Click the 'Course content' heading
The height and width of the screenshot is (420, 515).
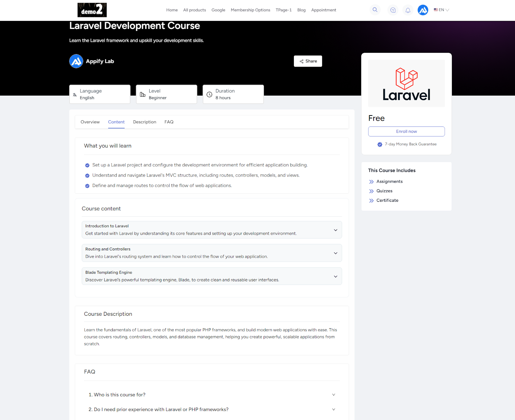(101, 209)
